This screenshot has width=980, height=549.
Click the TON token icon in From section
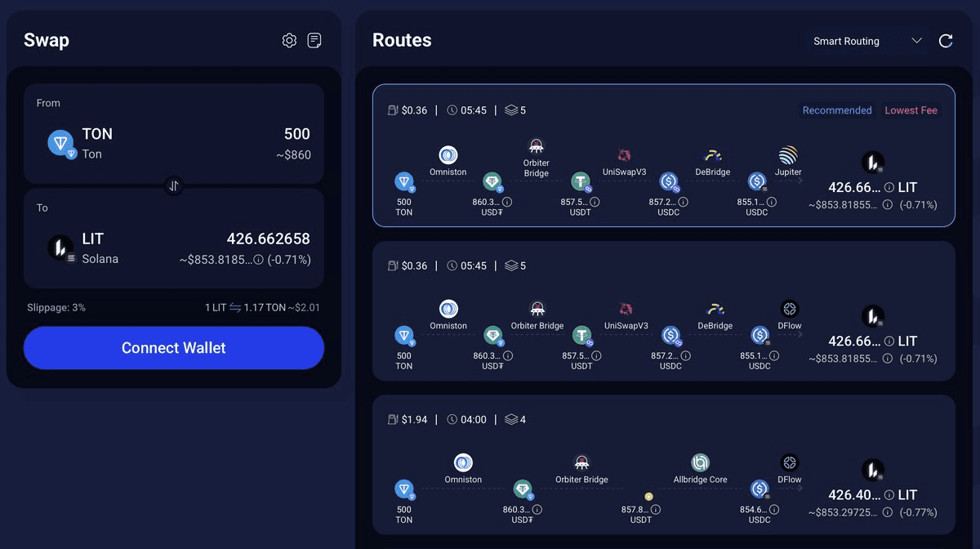tap(60, 142)
